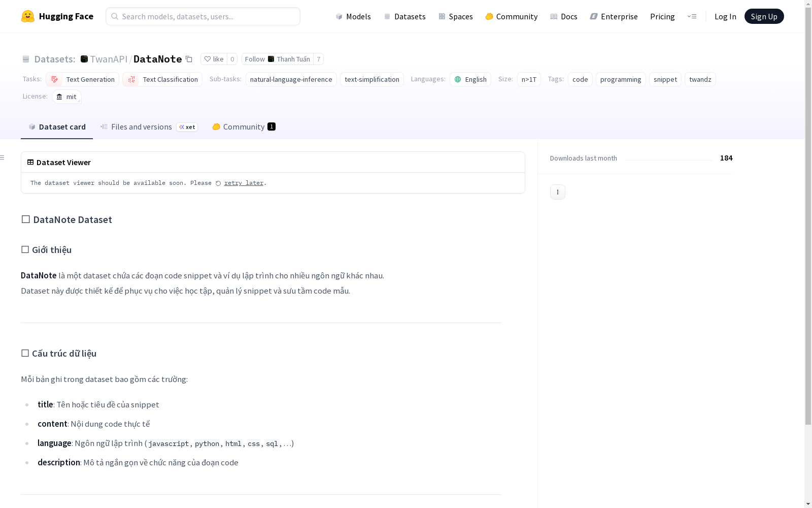This screenshot has height=508, width=812.
Task: Click the Datasets: breadcrumb label
Action: 54,59
